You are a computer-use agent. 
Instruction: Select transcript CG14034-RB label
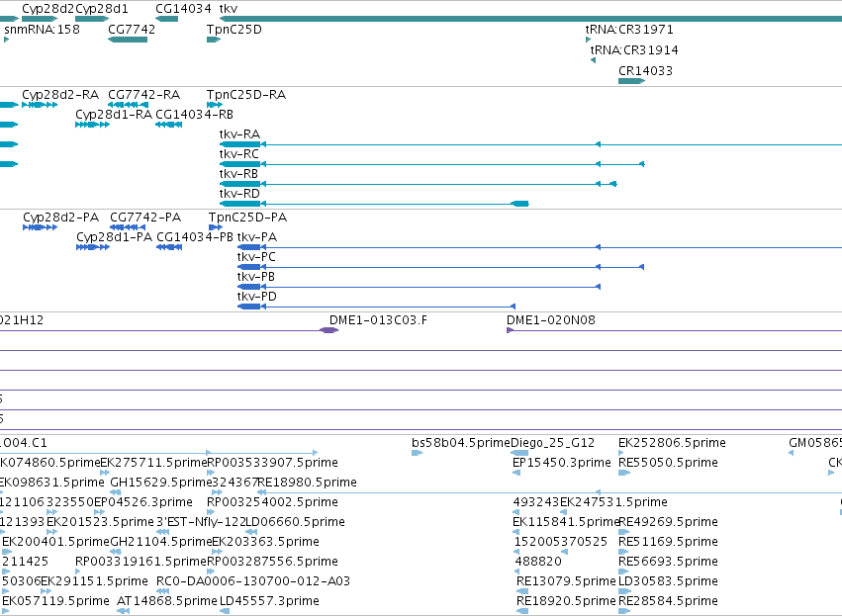click(x=194, y=115)
